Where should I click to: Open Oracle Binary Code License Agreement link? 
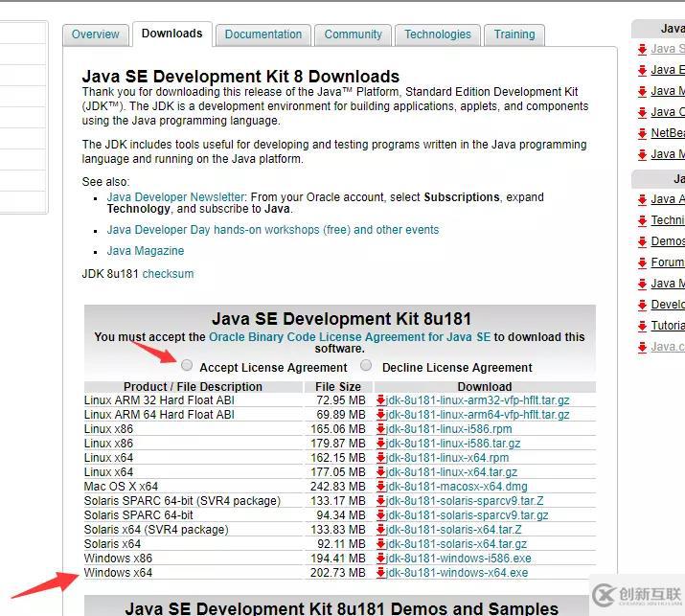350,337
